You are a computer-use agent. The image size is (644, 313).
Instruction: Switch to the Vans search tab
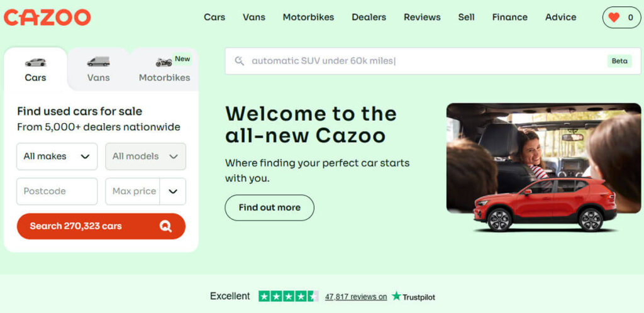[x=98, y=69]
